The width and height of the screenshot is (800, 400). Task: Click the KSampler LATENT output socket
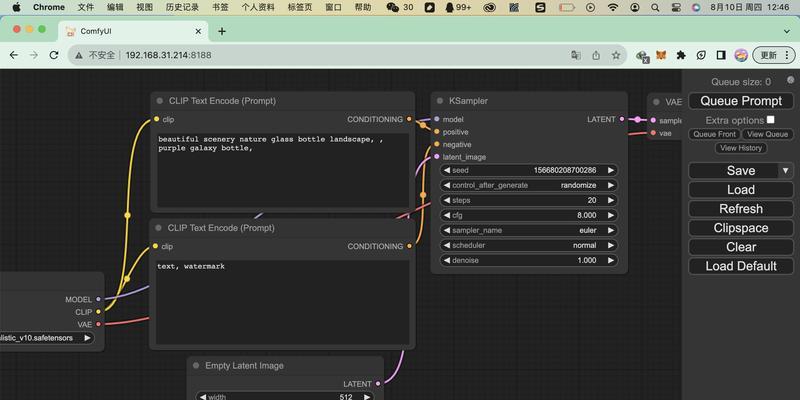pyautogui.click(x=621, y=119)
